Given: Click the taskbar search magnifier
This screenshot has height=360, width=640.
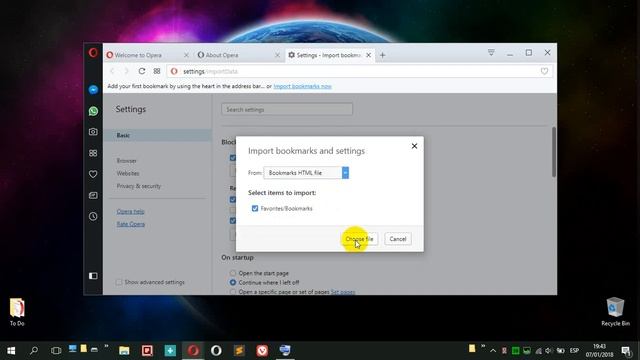Looking at the screenshot, I should pos(34,350).
